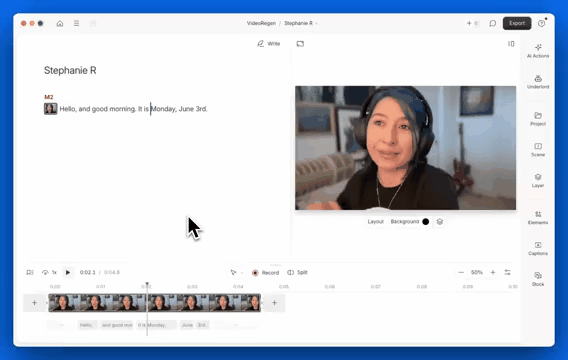The height and width of the screenshot is (360, 568).
Task: Open the Scene sidebar panel
Action: coord(538,150)
